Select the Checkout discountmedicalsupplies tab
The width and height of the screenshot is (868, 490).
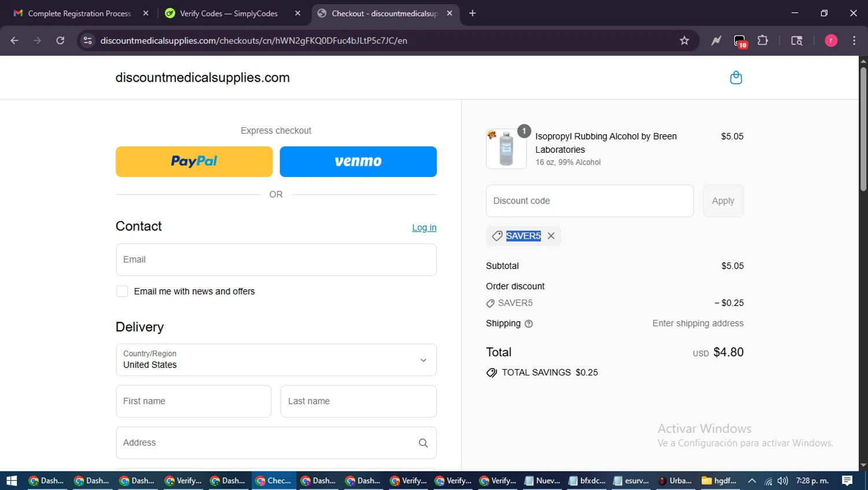[x=384, y=13]
